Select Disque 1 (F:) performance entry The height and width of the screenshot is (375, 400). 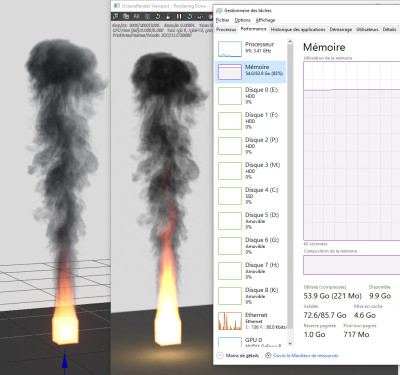[x=250, y=121]
